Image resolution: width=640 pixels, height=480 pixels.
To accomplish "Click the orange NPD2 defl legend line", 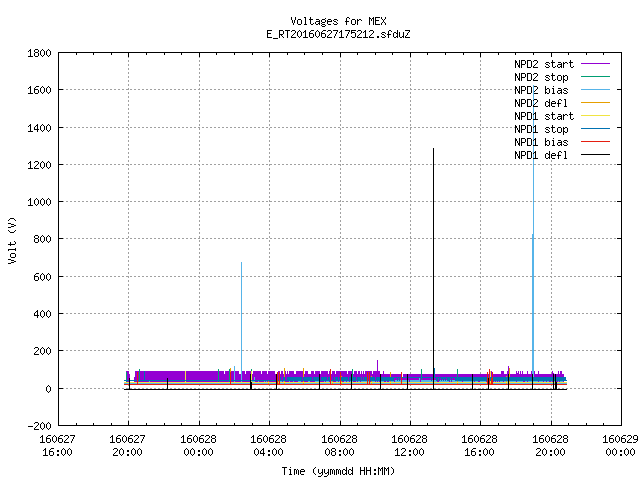I will click(595, 102).
